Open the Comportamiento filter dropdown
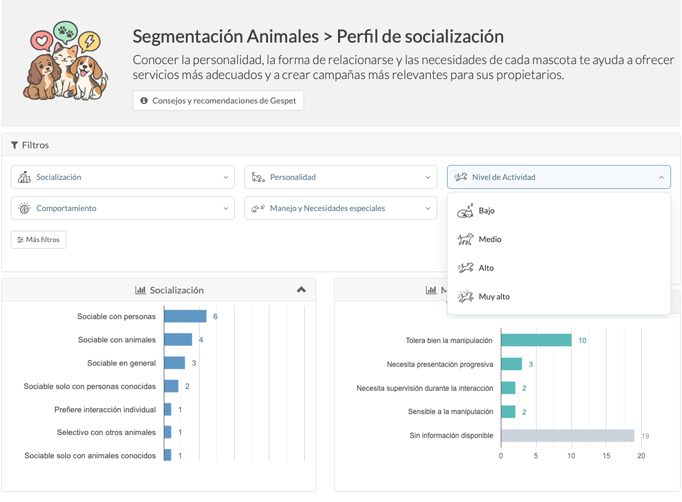Screen dimensions: 682x502 click(123, 208)
